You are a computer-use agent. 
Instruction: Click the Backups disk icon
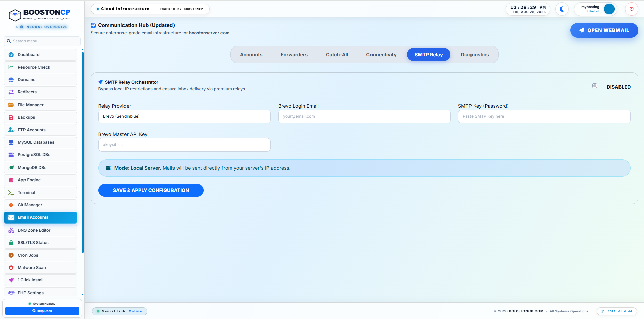pos(11,117)
